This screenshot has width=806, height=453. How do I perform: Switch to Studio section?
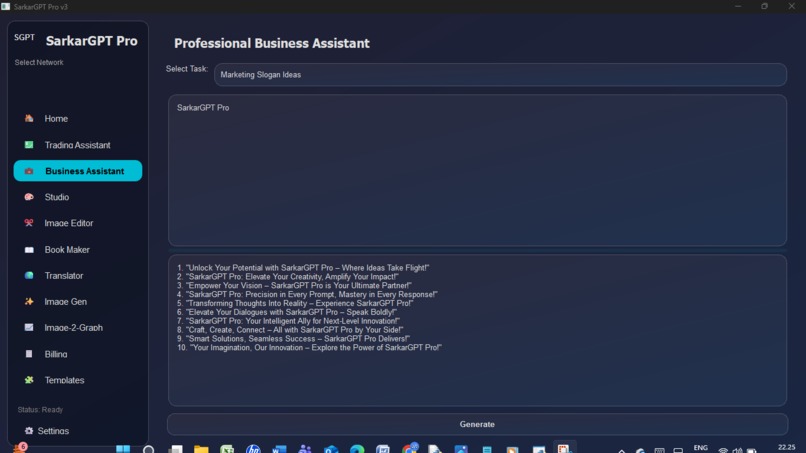pos(57,197)
